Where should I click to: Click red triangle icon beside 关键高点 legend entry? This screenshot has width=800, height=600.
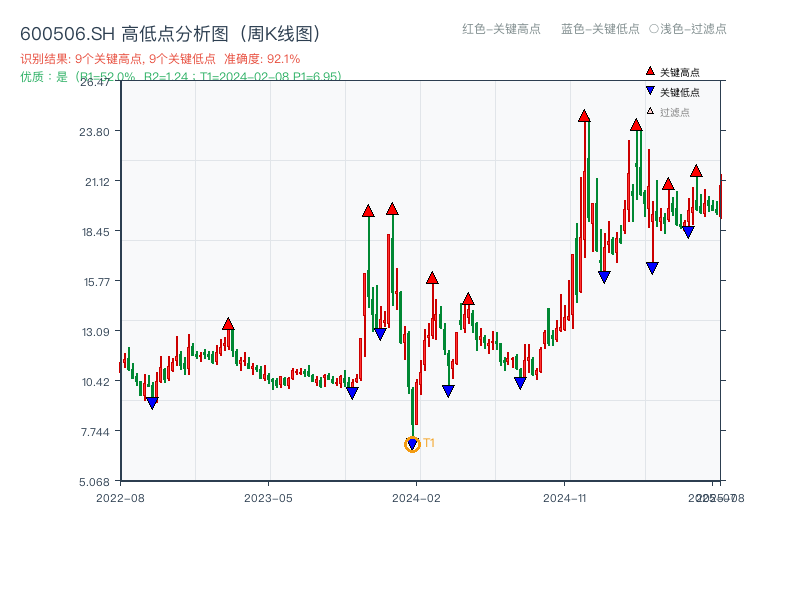coord(649,71)
